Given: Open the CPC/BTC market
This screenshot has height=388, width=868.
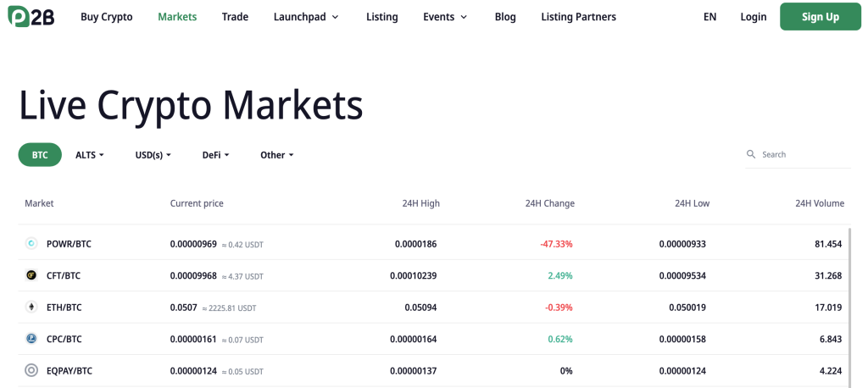Looking at the screenshot, I should point(64,339).
